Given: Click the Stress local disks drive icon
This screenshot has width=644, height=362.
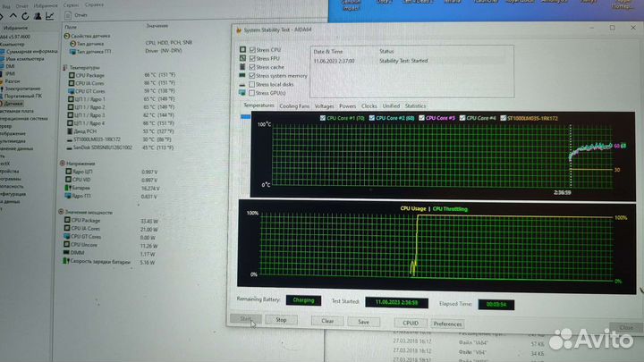Looking at the screenshot, I should [x=242, y=85].
